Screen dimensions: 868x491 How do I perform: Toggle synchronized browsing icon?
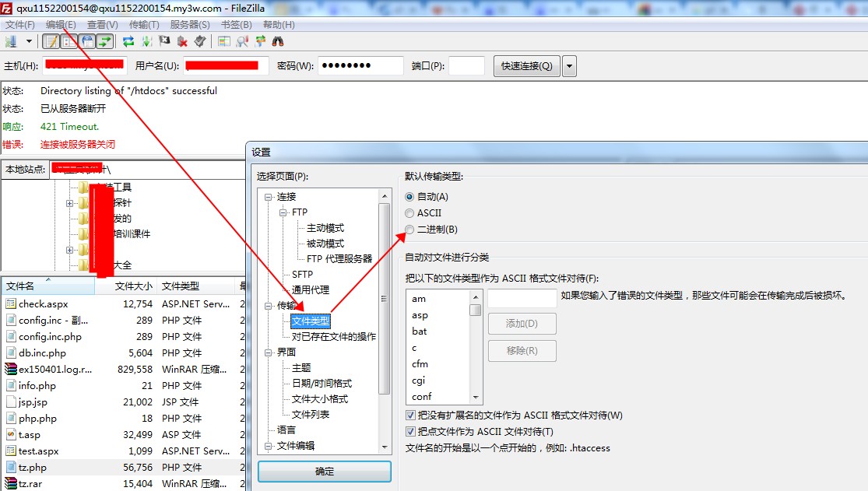[260, 41]
